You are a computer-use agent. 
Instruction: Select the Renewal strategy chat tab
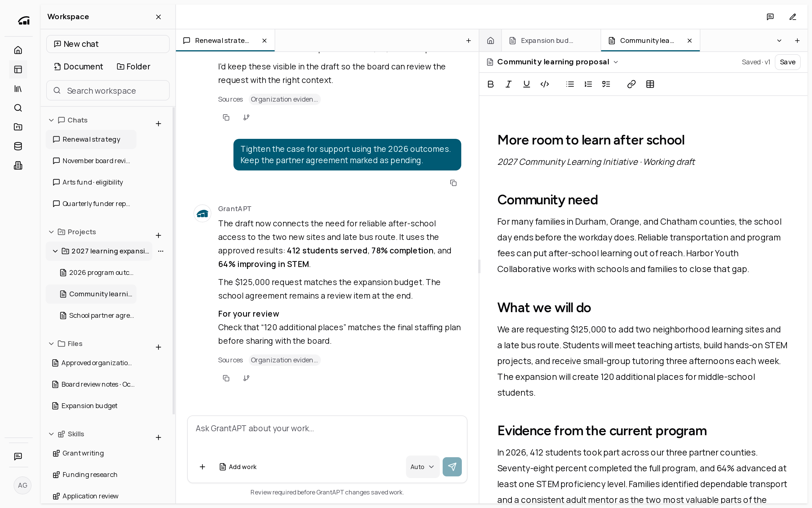pyautogui.click(x=225, y=41)
